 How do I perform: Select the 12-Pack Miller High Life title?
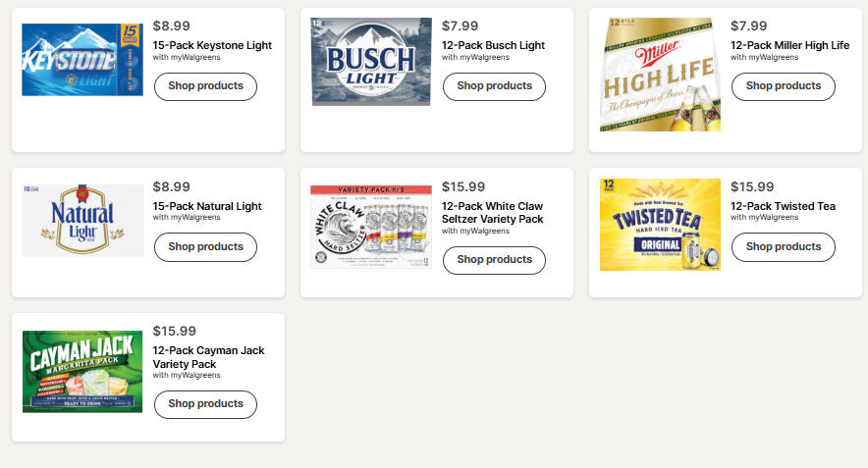coord(790,45)
